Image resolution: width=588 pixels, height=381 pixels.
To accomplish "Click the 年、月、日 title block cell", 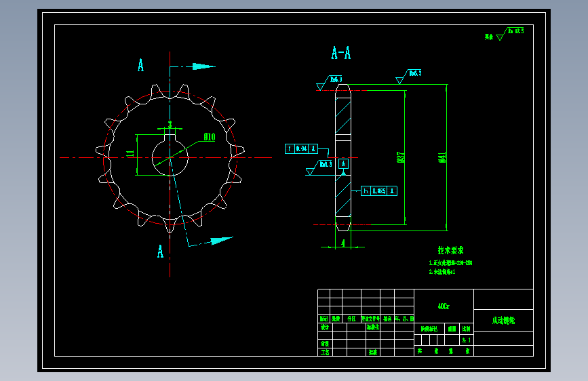I will click(x=404, y=319).
